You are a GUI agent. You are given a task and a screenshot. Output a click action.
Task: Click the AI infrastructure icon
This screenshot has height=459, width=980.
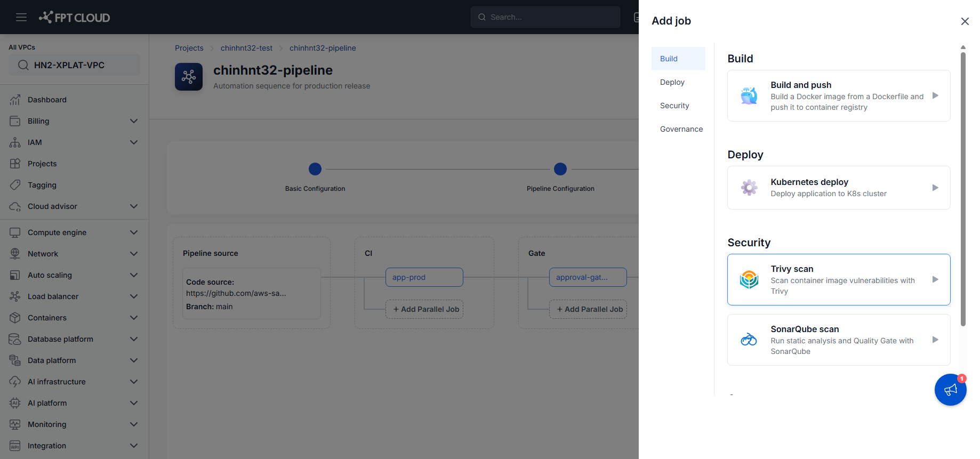coord(15,382)
